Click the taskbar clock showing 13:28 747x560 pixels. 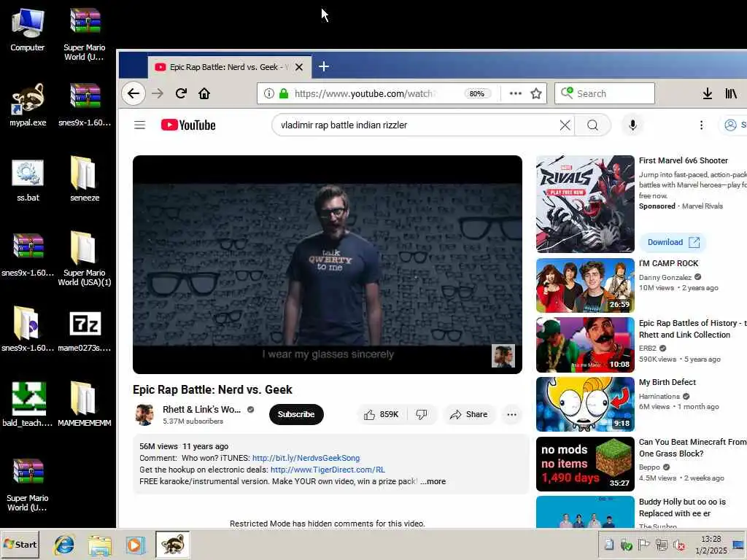coord(711,544)
